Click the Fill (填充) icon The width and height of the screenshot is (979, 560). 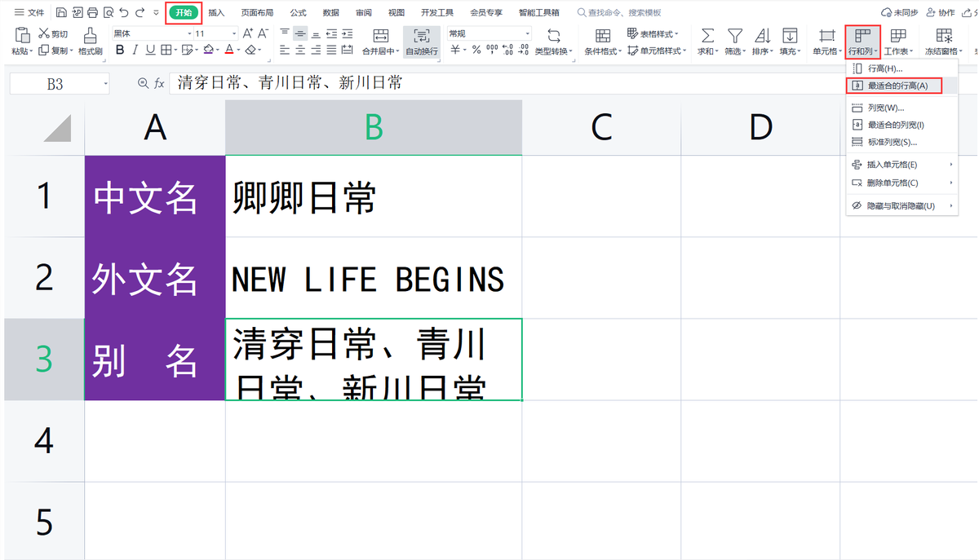pos(790,35)
